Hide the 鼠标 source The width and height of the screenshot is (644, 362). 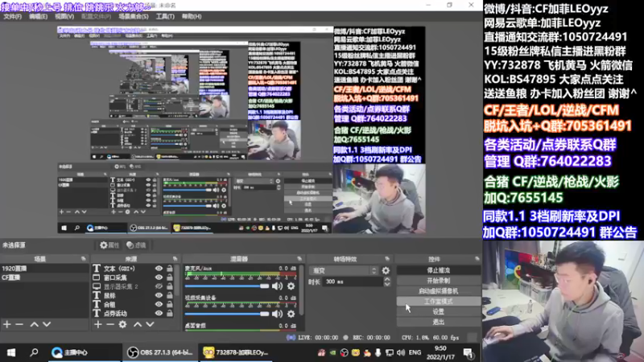159,295
